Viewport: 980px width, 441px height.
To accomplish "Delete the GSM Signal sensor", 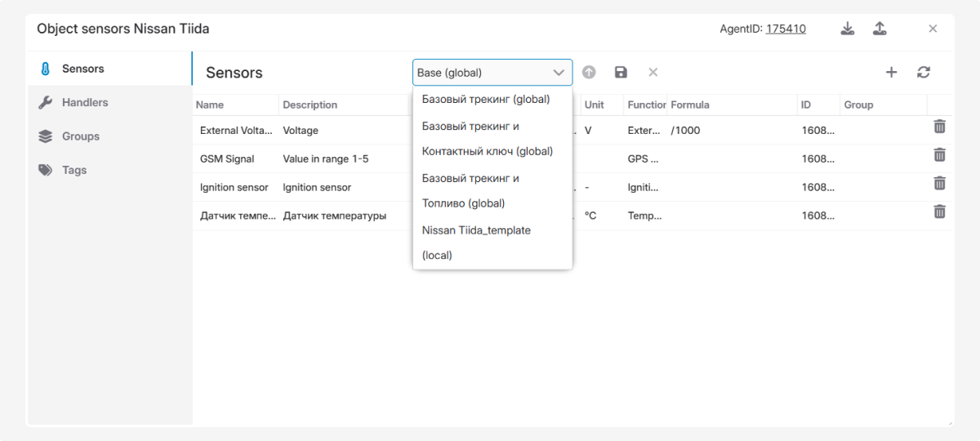I will [x=939, y=155].
